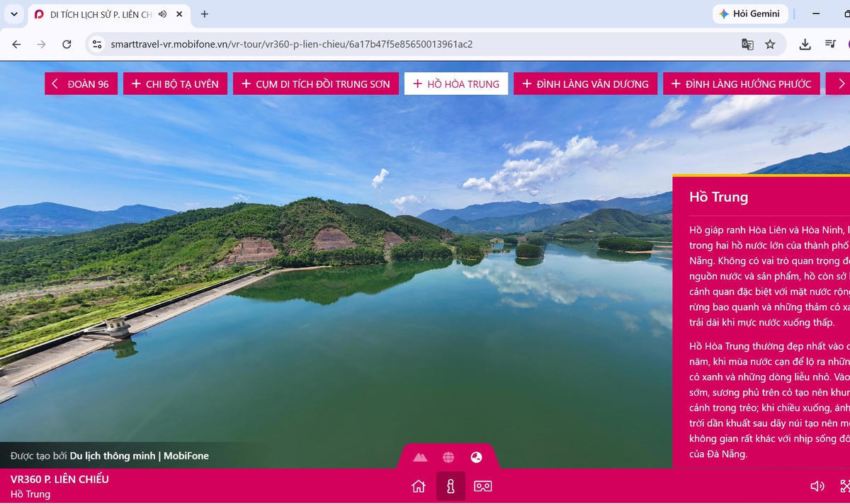Select the mountain view projection icon
The image size is (850, 504).
click(x=420, y=457)
